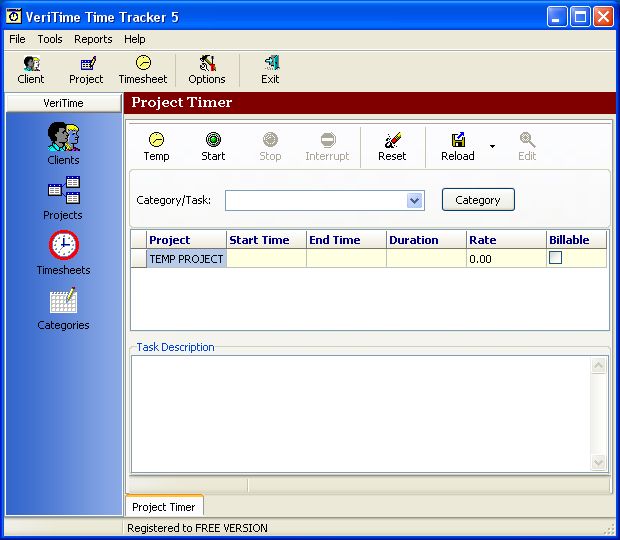The width and height of the screenshot is (620, 540).
Task: Open the Reports menu
Action: coord(93,39)
